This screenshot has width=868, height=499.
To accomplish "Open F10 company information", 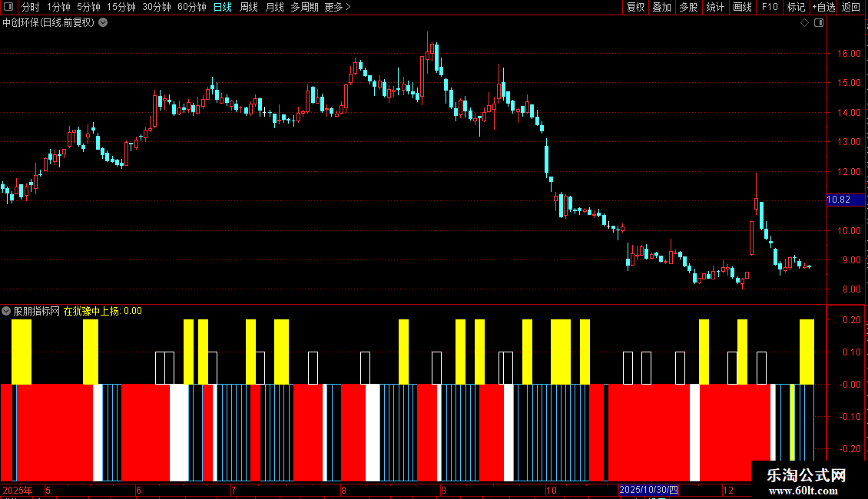I will [770, 7].
